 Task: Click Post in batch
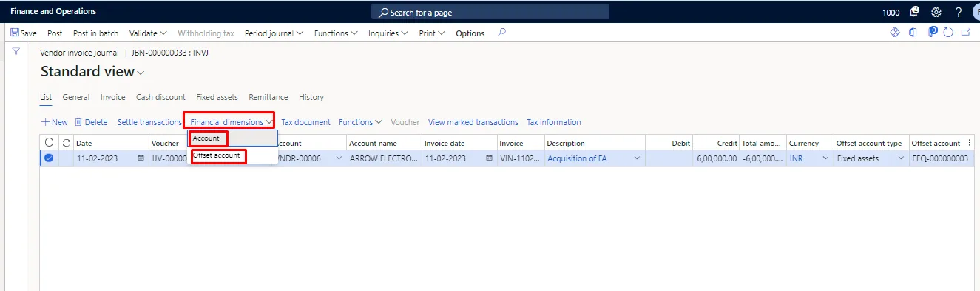(95, 33)
